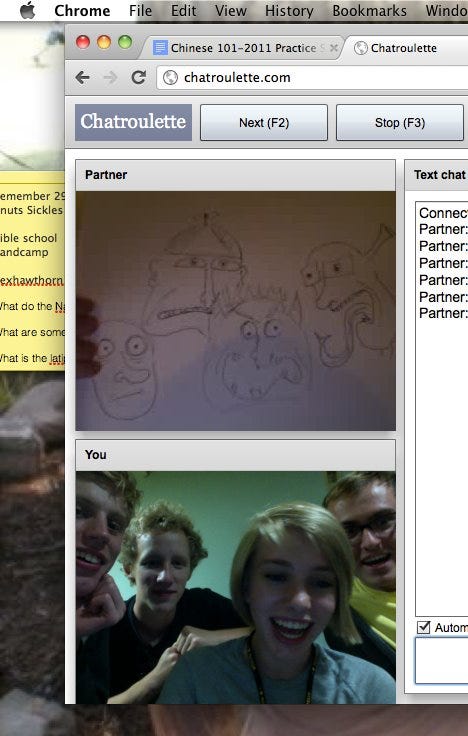Click the Chatroulette logo
The width and height of the screenshot is (468, 736).
(x=133, y=122)
